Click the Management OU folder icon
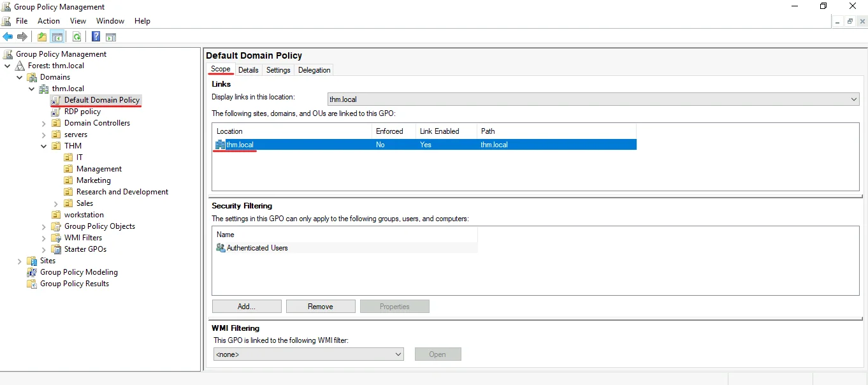The width and height of the screenshot is (868, 385). (x=68, y=169)
